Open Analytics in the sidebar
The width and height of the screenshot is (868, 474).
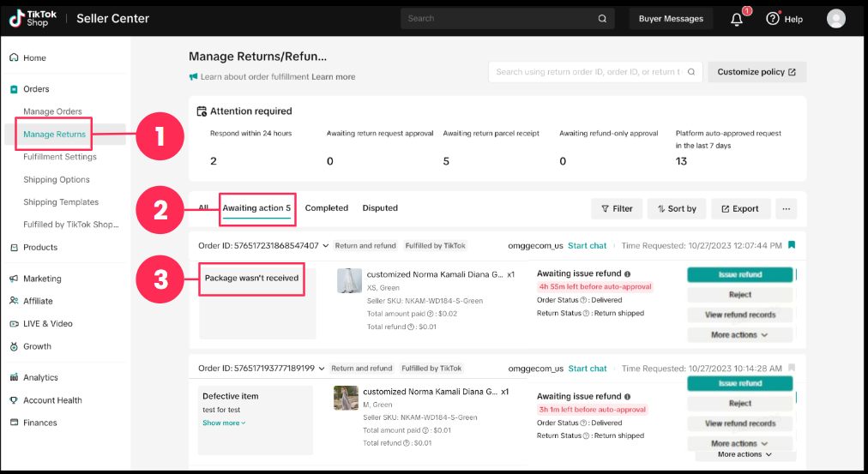pyautogui.click(x=40, y=377)
